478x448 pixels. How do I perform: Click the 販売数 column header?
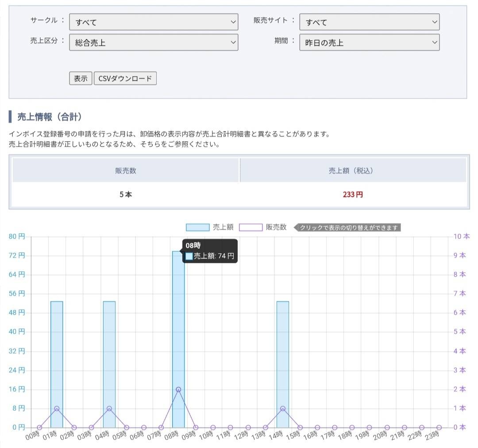click(126, 170)
